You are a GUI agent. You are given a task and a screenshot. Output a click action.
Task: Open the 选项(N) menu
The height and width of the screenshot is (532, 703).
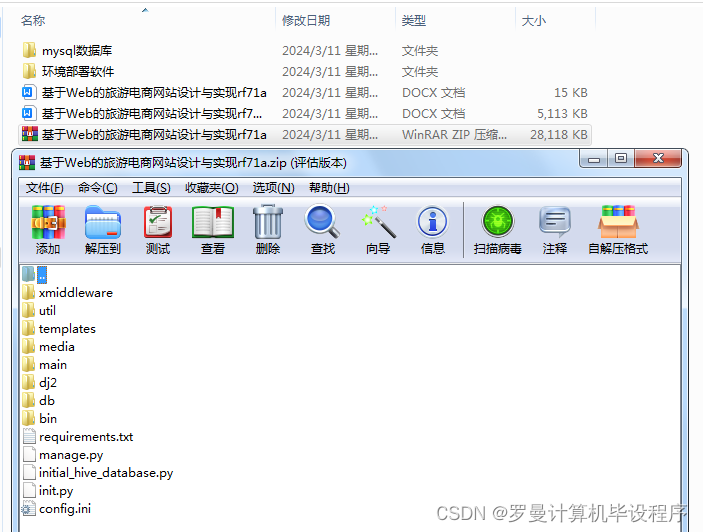tap(273, 188)
